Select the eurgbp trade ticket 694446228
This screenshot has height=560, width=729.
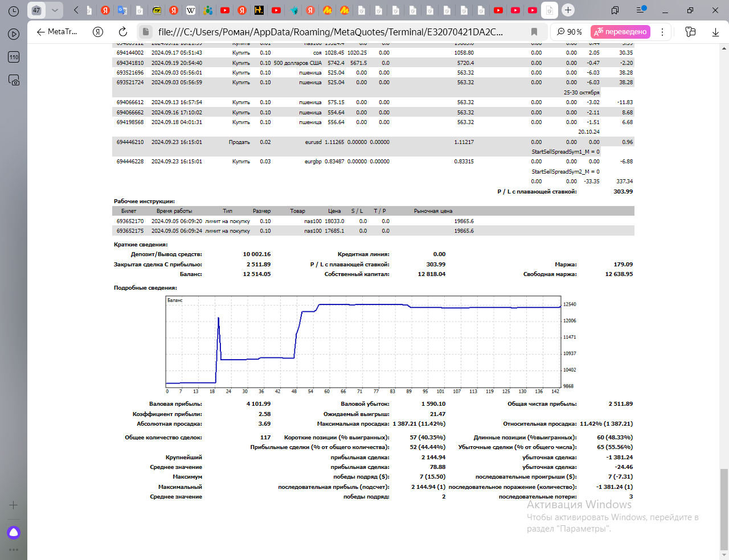[130, 162]
